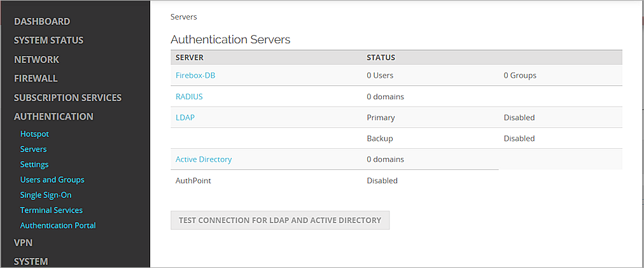Click the LDAP server link
Image resolution: width=644 pixels, height=268 pixels.
click(185, 118)
